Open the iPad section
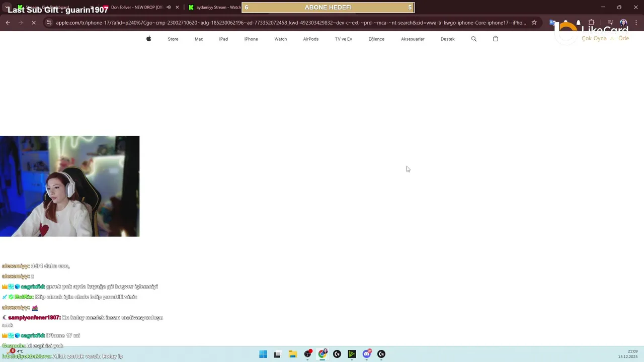Viewport: 644px width, 362px height. click(223, 39)
